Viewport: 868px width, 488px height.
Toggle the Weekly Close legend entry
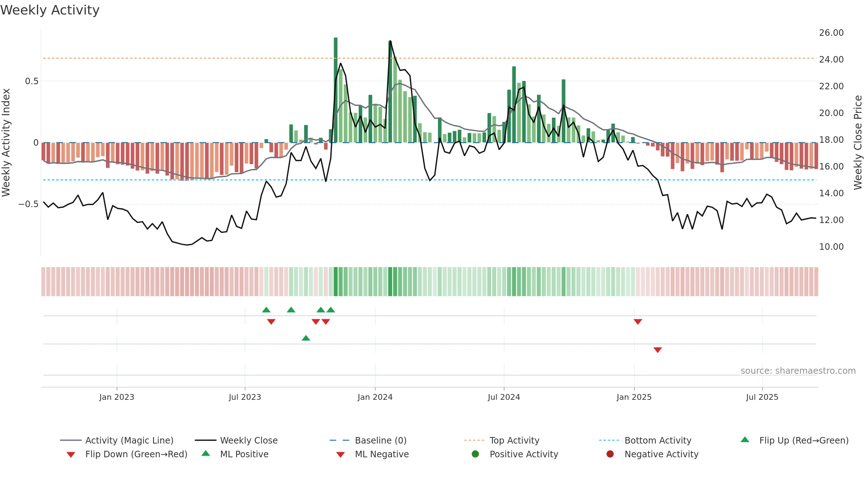[236, 440]
